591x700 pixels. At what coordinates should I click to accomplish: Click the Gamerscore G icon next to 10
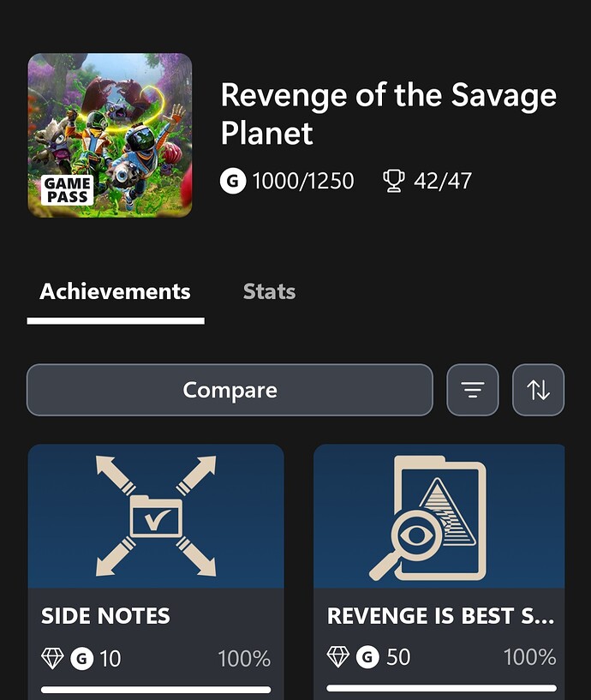81,658
